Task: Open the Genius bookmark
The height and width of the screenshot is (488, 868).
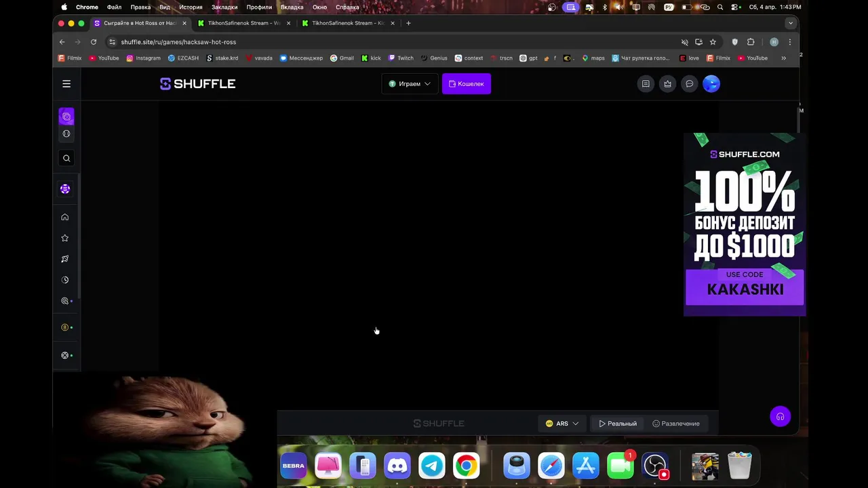Action: (x=434, y=58)
